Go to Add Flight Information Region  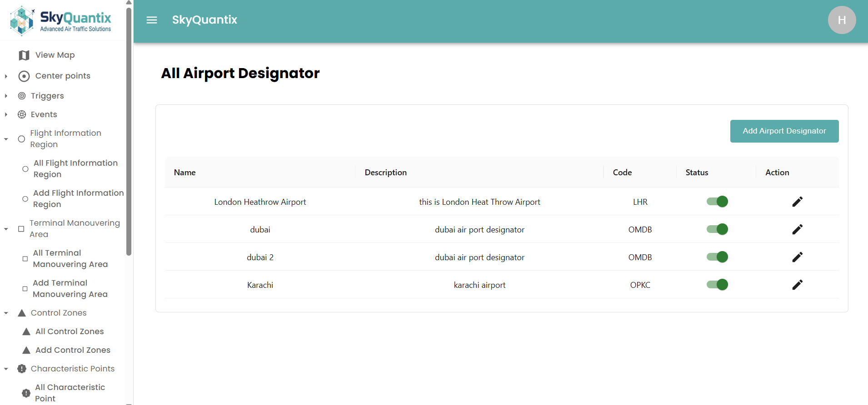78,198
